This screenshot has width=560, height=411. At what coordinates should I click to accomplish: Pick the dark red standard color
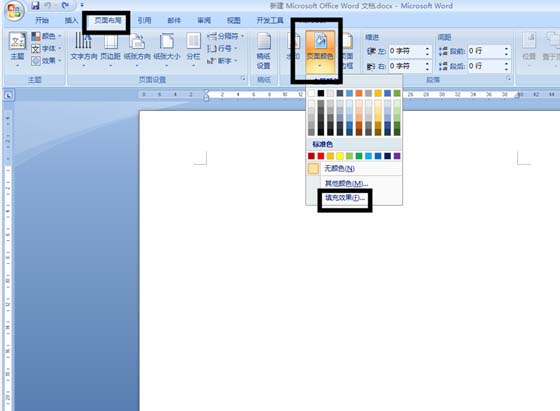coord(311,156)
